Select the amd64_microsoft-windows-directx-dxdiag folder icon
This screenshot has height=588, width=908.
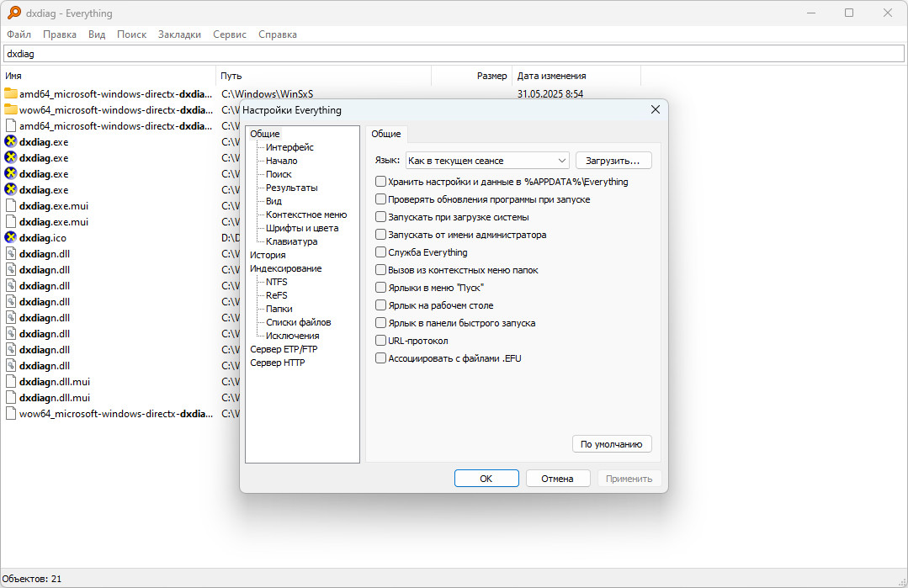pyautogui.click(x=10, y=93)
